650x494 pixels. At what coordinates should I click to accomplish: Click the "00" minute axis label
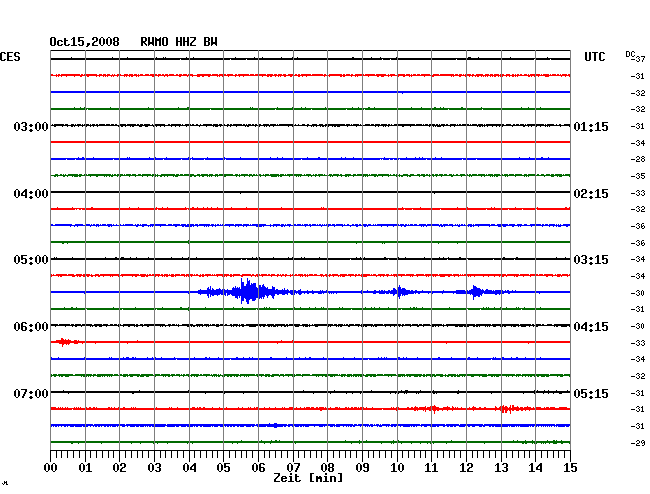(50, 468)
